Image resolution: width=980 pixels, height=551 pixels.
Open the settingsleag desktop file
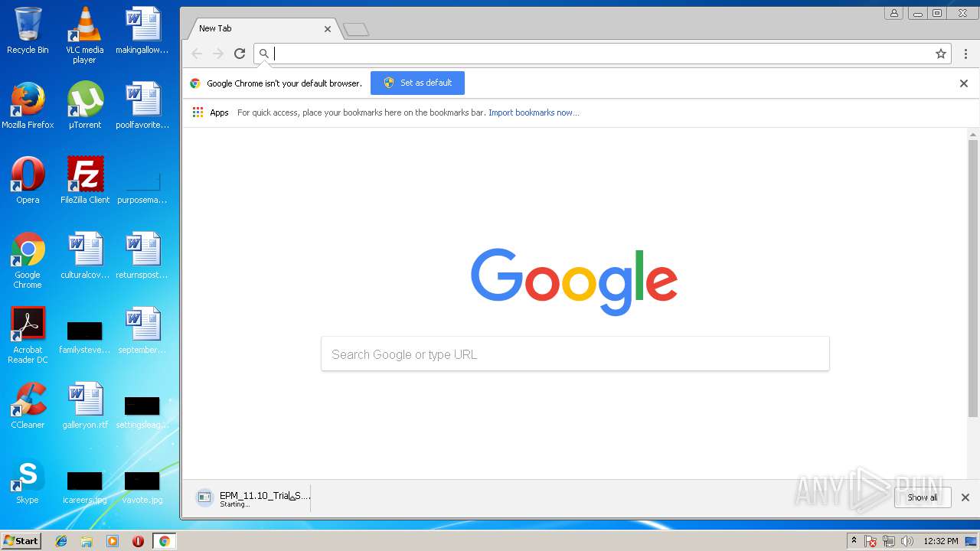pyautogui.click(x=142, y=412)
